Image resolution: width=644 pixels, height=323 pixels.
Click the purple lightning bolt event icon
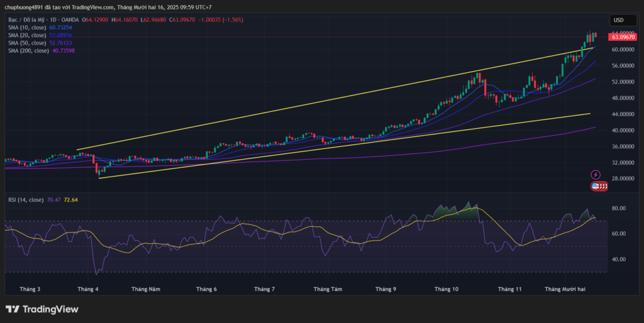(596, 174)
